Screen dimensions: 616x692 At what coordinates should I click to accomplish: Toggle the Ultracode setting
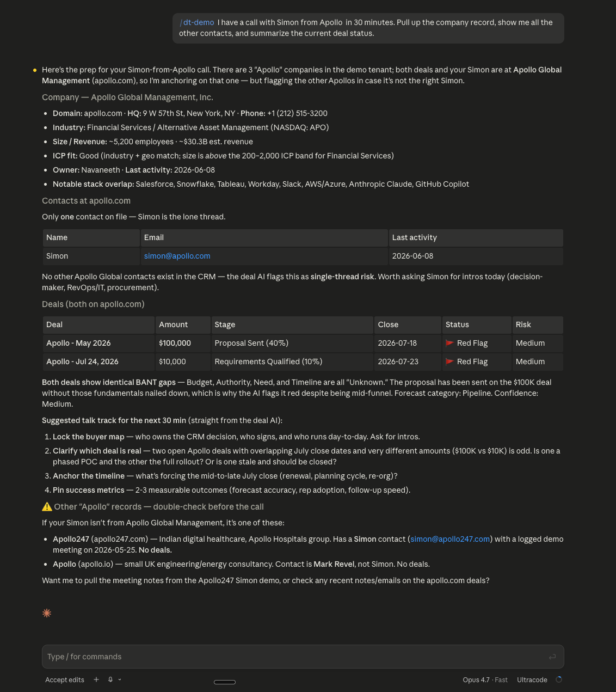point(532,679)
